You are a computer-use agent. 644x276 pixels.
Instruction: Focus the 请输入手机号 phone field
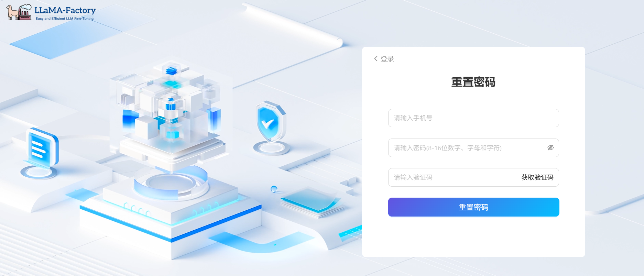click(x=473, y=118)
